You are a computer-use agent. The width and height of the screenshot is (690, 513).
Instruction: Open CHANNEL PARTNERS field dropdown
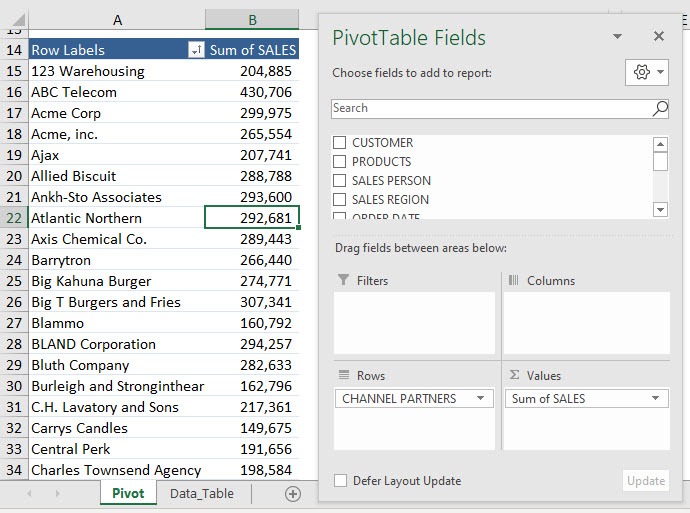pyautogui.click(x=481, y=398)
